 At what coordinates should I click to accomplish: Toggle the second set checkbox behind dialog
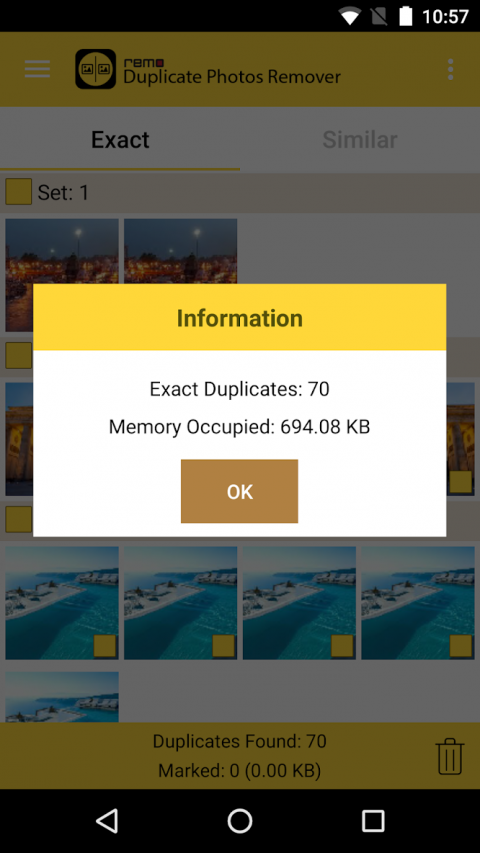click(x=19, y=355)
